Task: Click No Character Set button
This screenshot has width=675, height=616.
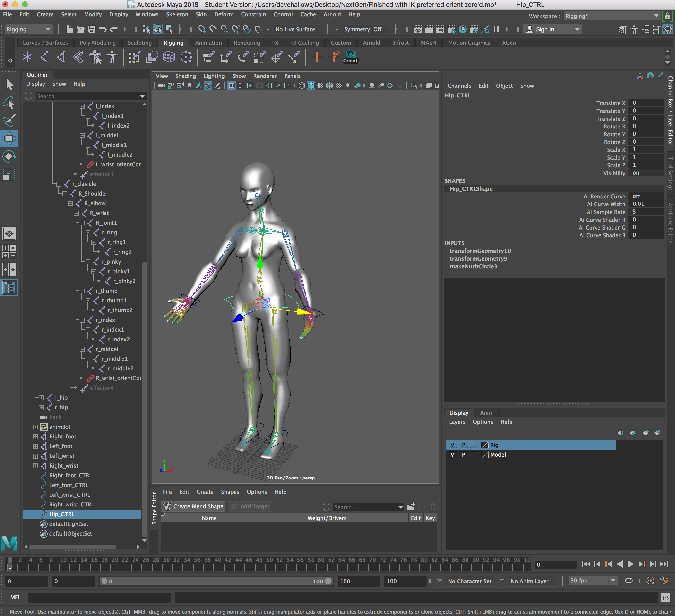Action: click(x=469, y=581)
